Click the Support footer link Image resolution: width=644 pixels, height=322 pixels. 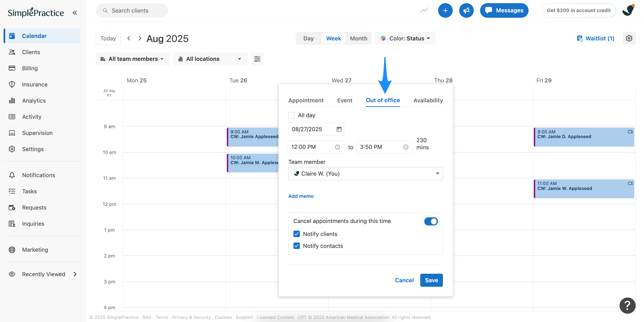coord(244,317)
